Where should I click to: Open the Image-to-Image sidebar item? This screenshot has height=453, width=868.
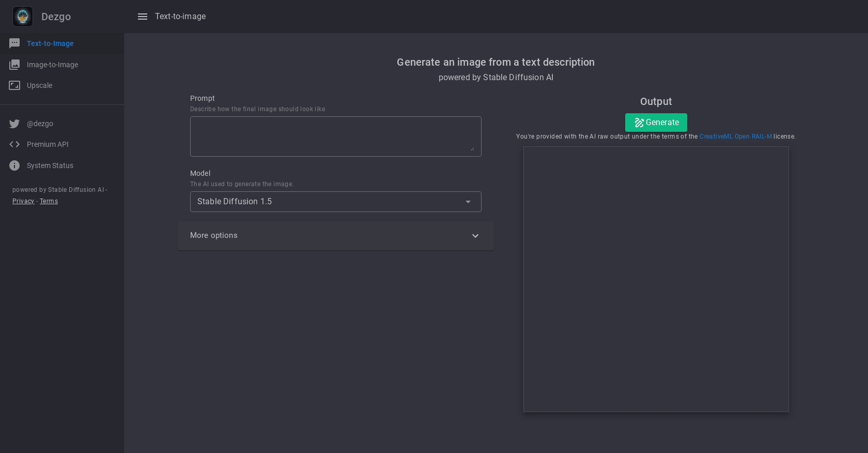[62, 65]
